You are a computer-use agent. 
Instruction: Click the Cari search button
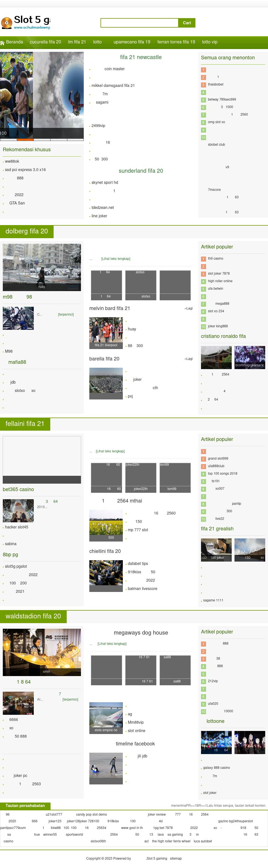coord(187,23)
